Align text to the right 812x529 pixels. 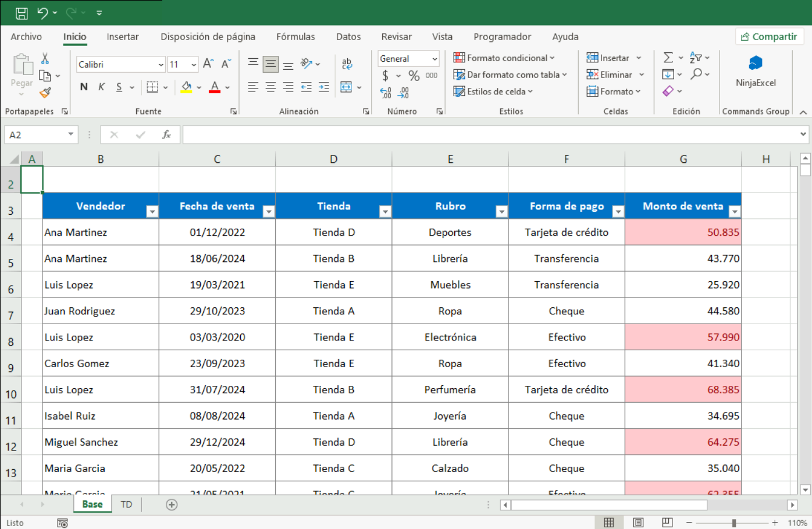[x=288, y=87]
